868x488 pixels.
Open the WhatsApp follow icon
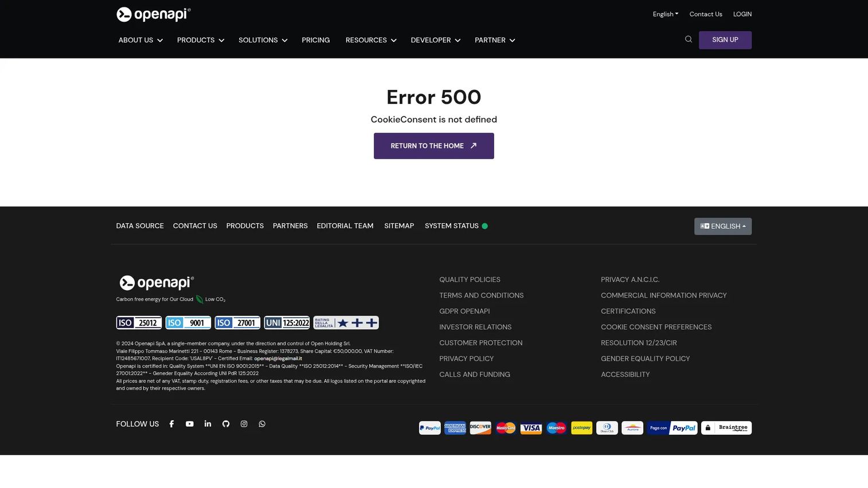click(262, 424)
